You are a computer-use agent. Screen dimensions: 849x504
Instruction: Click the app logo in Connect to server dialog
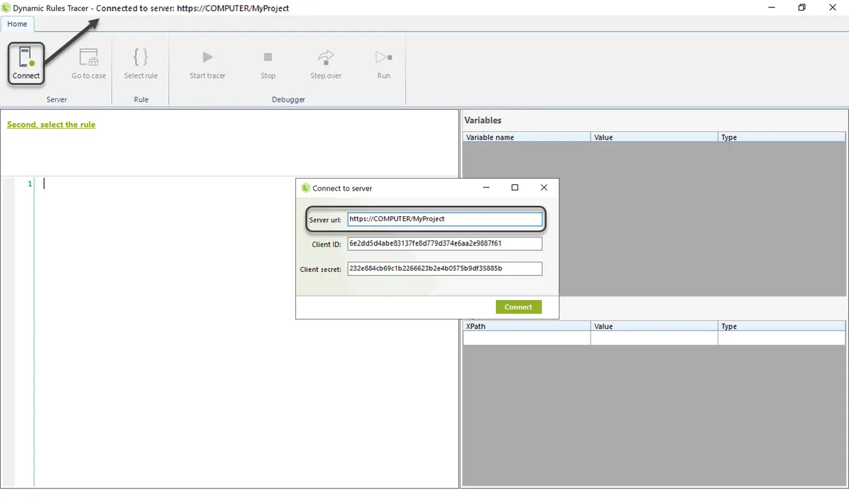(x=305, y=188)
